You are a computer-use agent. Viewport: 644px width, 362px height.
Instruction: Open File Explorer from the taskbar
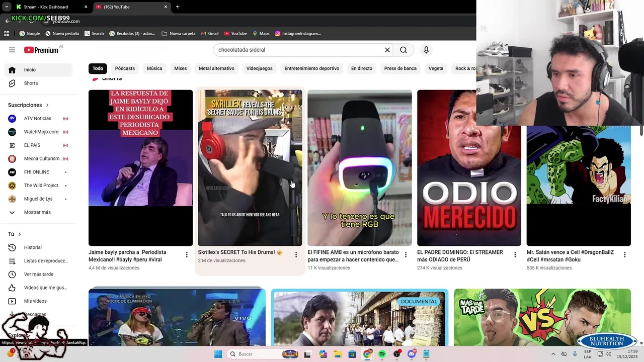[338, 354]
